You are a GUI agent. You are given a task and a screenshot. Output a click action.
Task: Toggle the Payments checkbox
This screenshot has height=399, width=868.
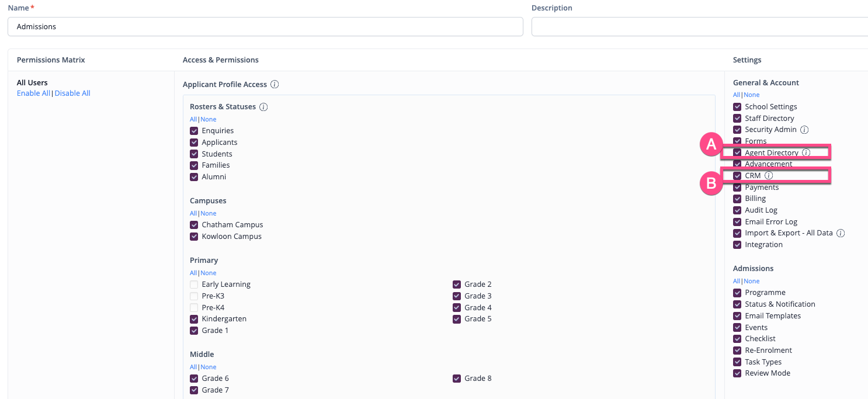[737, 188]
